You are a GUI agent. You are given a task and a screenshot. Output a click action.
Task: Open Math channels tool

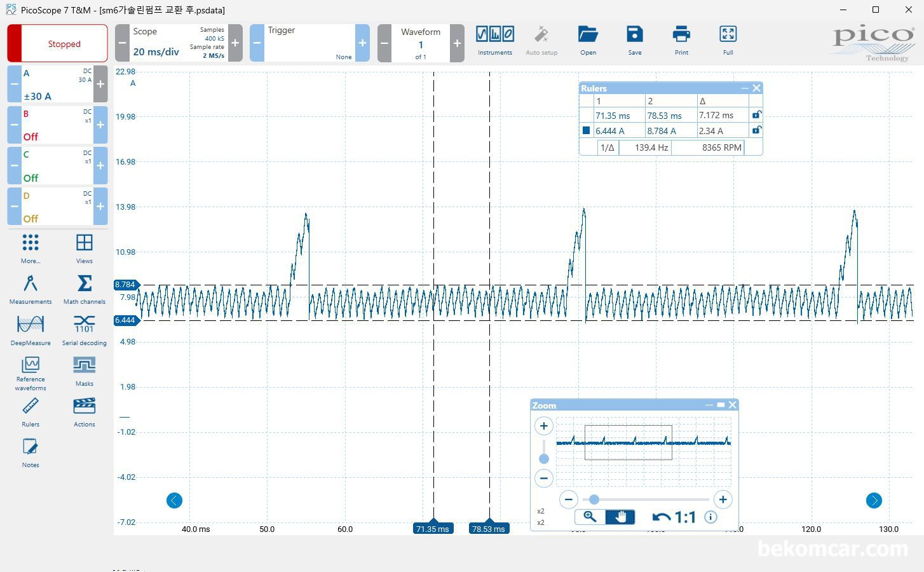(x=84, y=289)
